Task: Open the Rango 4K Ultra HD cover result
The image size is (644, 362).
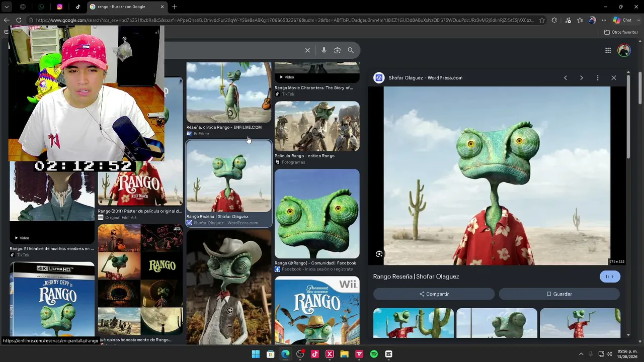Action: click(52, 300)
